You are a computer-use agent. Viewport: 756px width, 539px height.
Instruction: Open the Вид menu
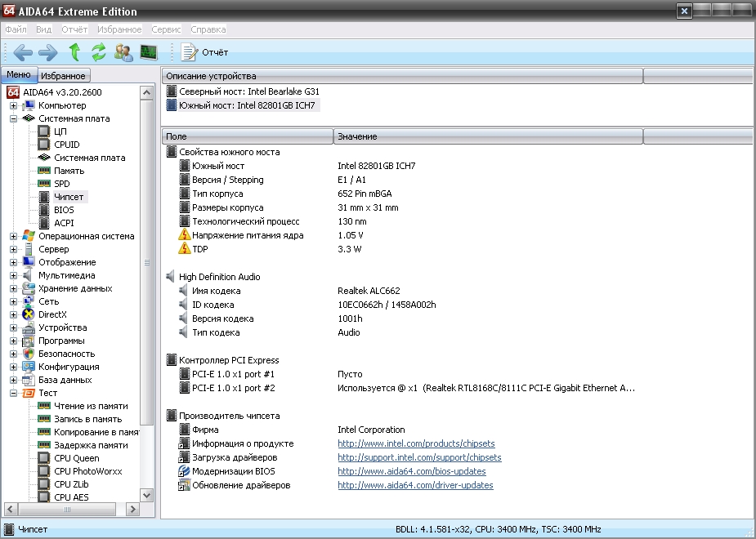coord(44,29)
